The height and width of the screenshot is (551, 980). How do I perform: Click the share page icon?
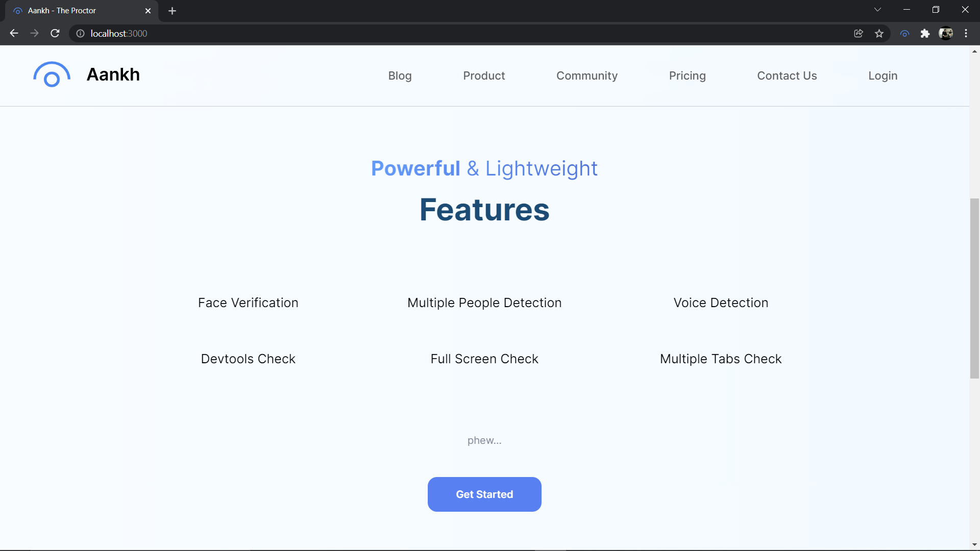(859, 34)
